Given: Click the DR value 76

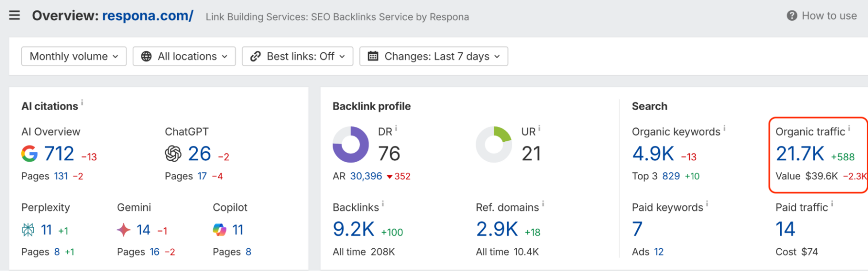Looking at the screenshot, I should 389,154.
